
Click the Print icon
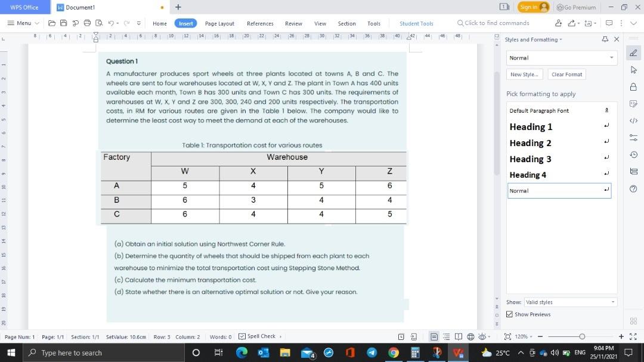(x=87, y=23)
